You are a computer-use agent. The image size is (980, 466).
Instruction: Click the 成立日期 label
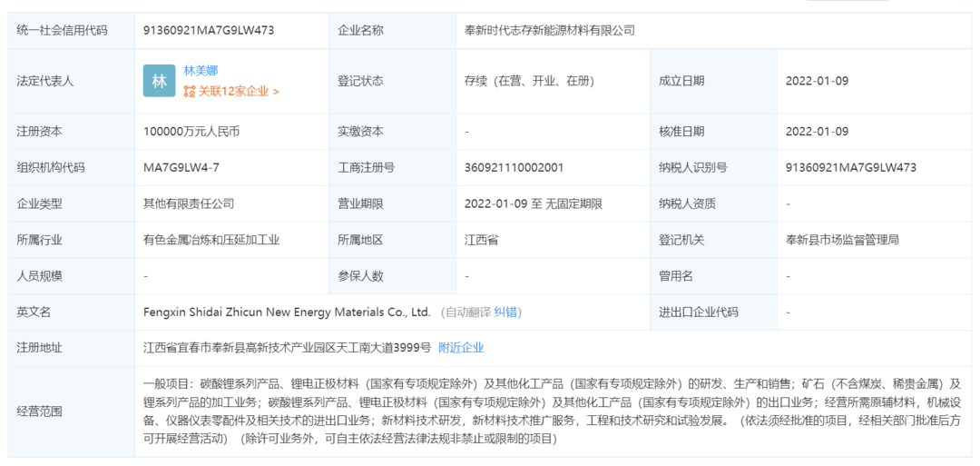coord(681,81)
